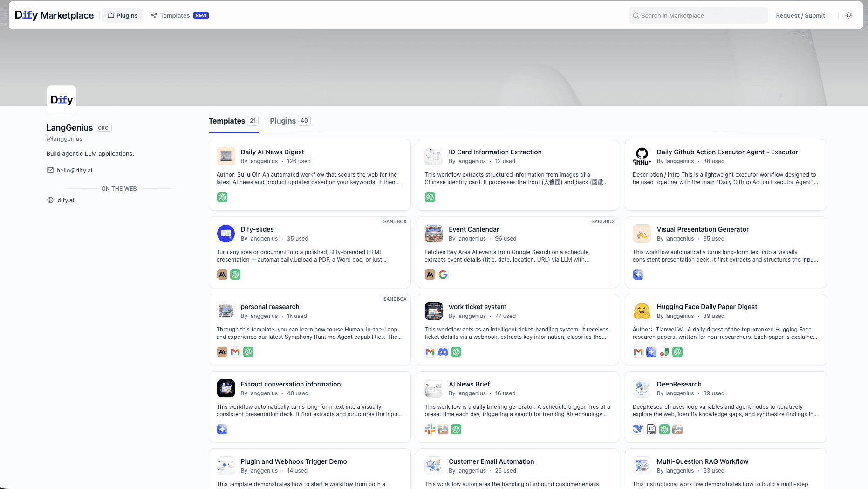The width and height of the screenshot is (868, 489).
Task: Click the OpenAI icon in Dify-slides card
Action: [x=235, y=275]
